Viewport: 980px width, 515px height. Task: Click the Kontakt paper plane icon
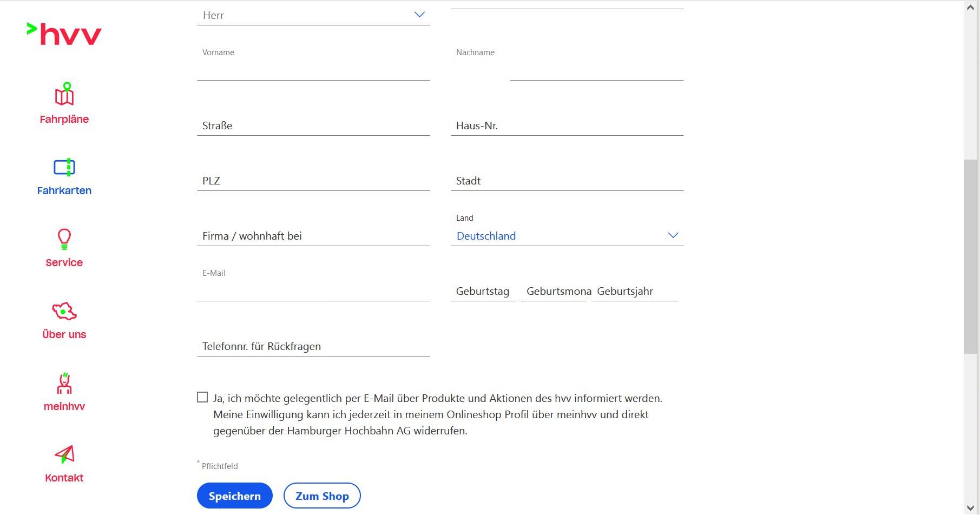tap(64, 454)
